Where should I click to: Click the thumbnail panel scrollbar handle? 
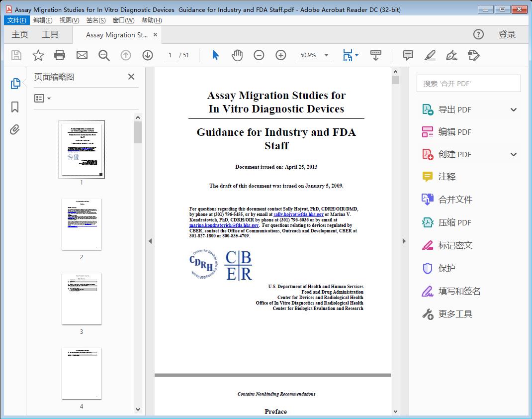click(x=138, y=132)
